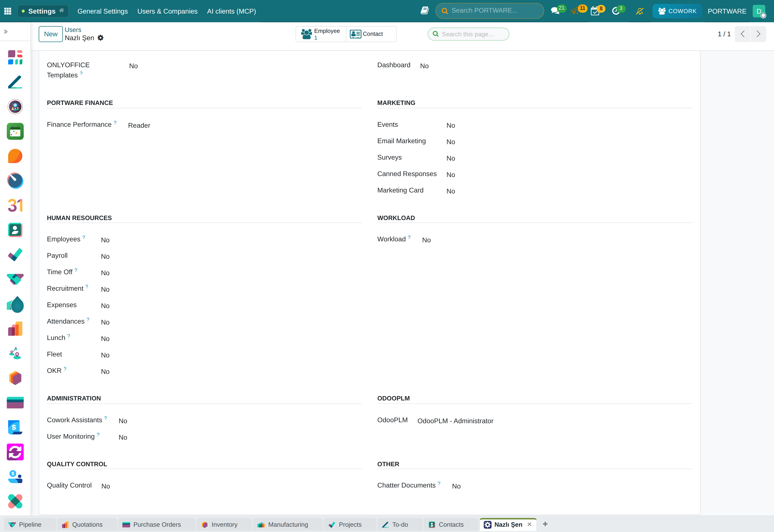Image resolution: width=774 pixels, height=532 pixels.
Task: Switch to the Pipeline bottom tab
Action: (30, 524)
